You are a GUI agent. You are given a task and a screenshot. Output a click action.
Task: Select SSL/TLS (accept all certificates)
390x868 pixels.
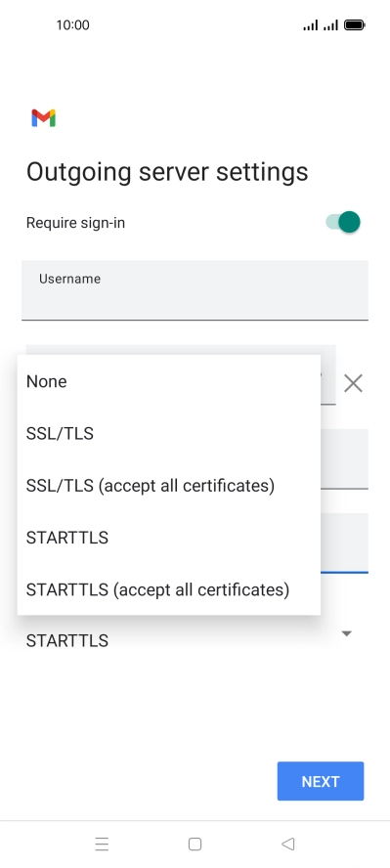point(169,486)
